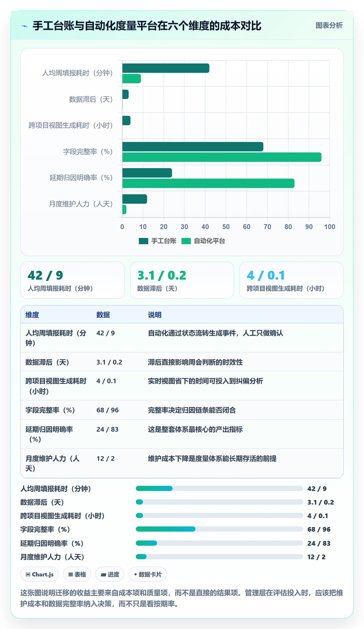The height and width of the screenshot is (629, 364).
Task: Click the 跨项目视图生成耗时 progress bar
Action: point(219,515)
